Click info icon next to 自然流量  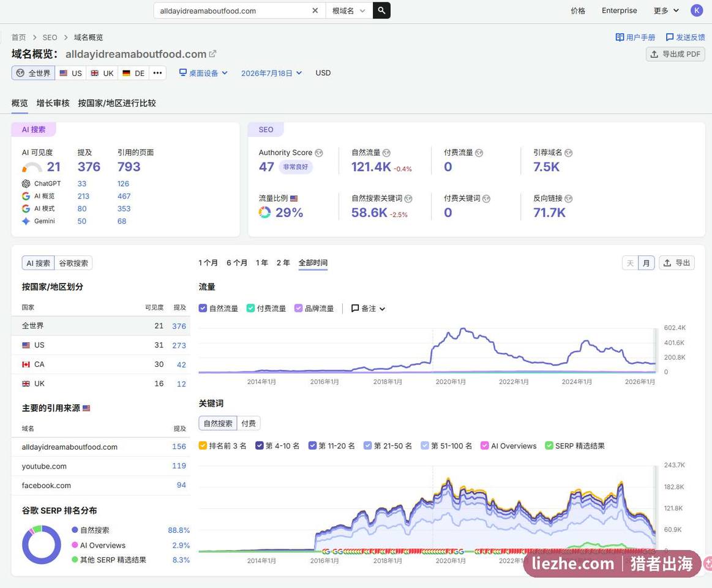(x=386, y=153)
